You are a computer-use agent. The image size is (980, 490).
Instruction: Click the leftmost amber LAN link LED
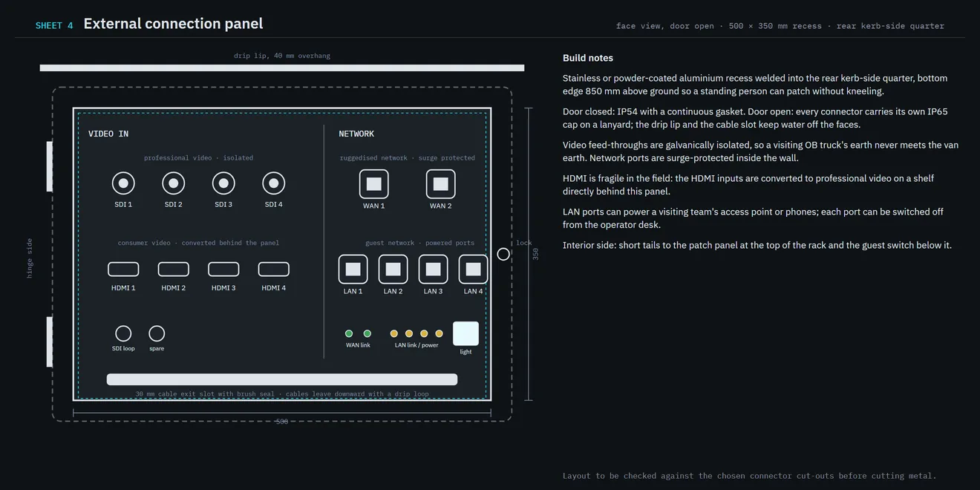pyautogui.click(x=394, y=333)
